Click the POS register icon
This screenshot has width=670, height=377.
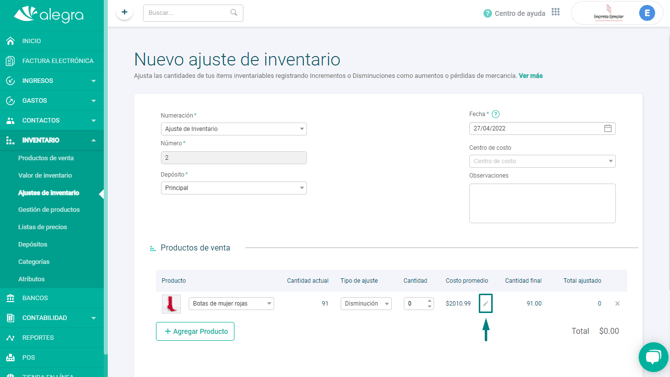tap(10, 357)
